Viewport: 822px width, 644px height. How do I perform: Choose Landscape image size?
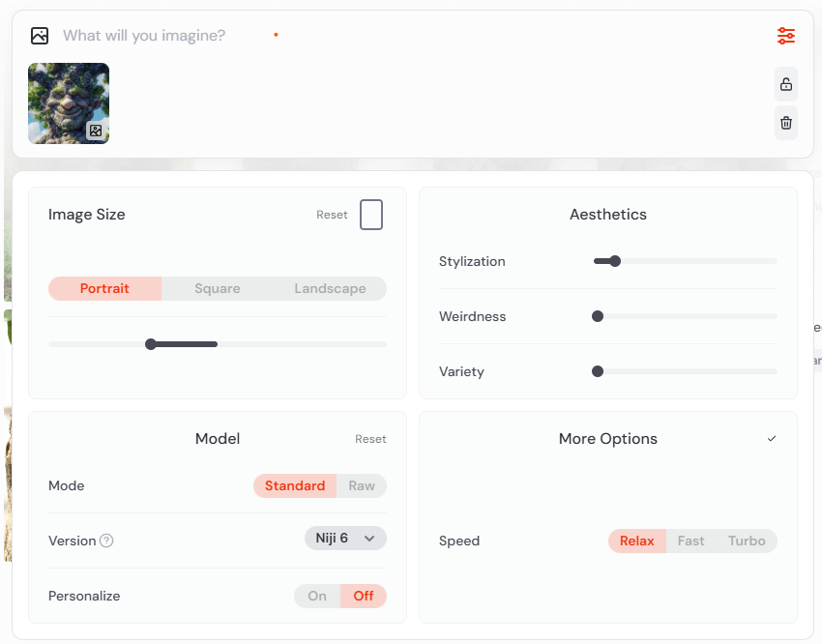[330, 288]
